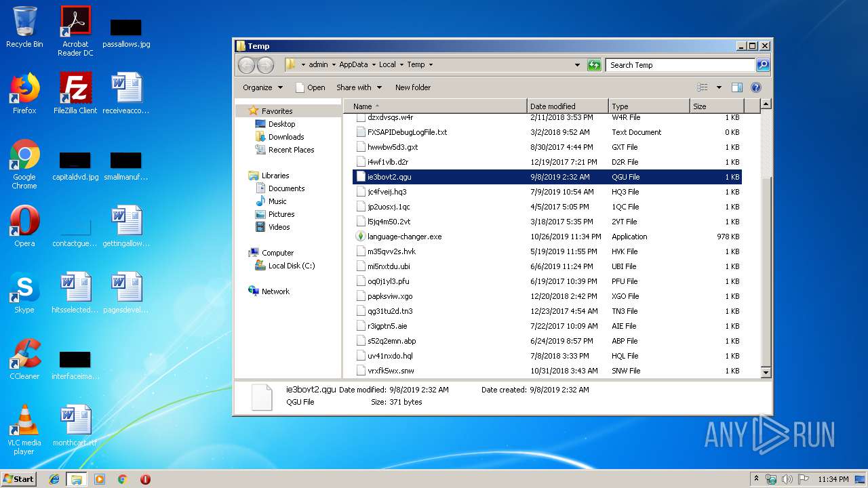Launch Opera browser desktop shortcut
The image size is (868, 488).
[24, 226]
